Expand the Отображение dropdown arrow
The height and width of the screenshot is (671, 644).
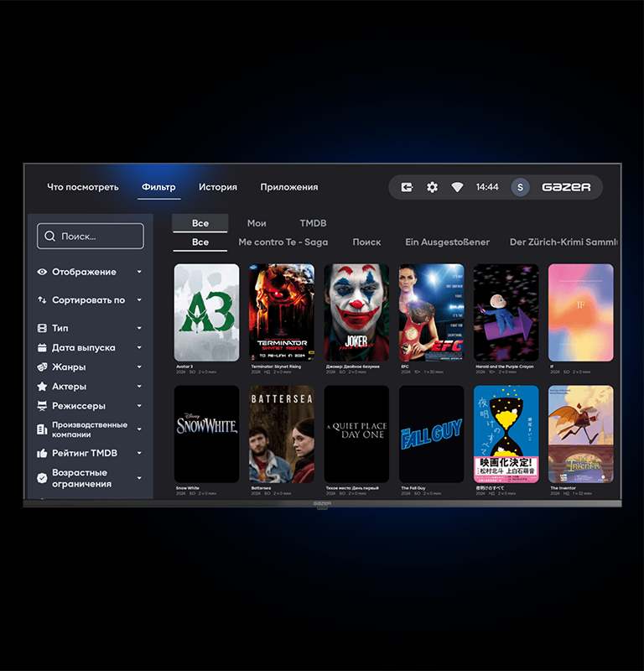coord(139,272)
